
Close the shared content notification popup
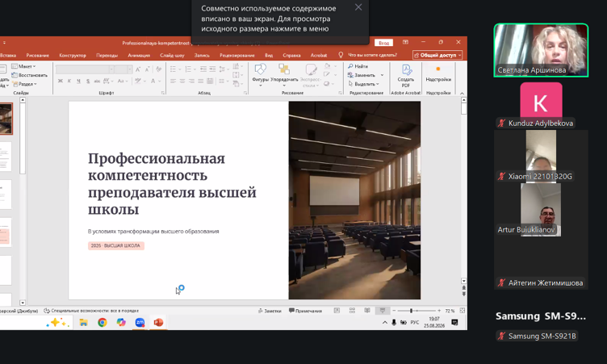(358, 7)
